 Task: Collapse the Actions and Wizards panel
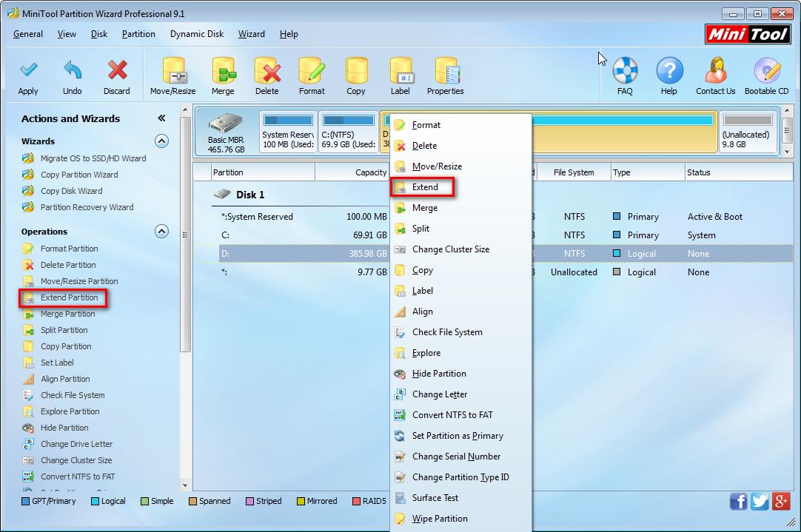[161, 118]
